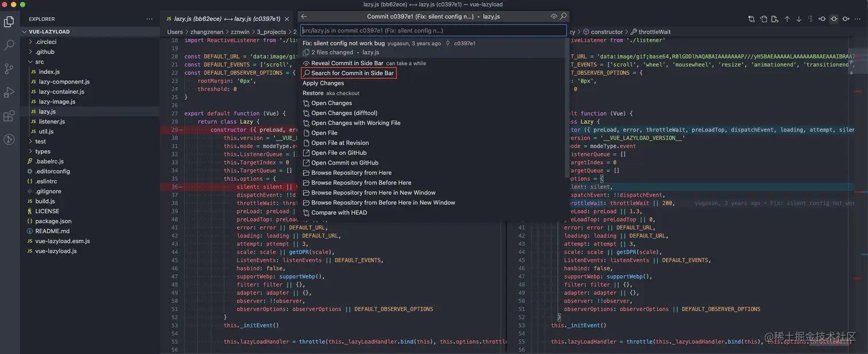The width and height of the screenshot is (868, 354).
Task: Click the compare changes icon in editor toolbar
Action: coord(751,19)
